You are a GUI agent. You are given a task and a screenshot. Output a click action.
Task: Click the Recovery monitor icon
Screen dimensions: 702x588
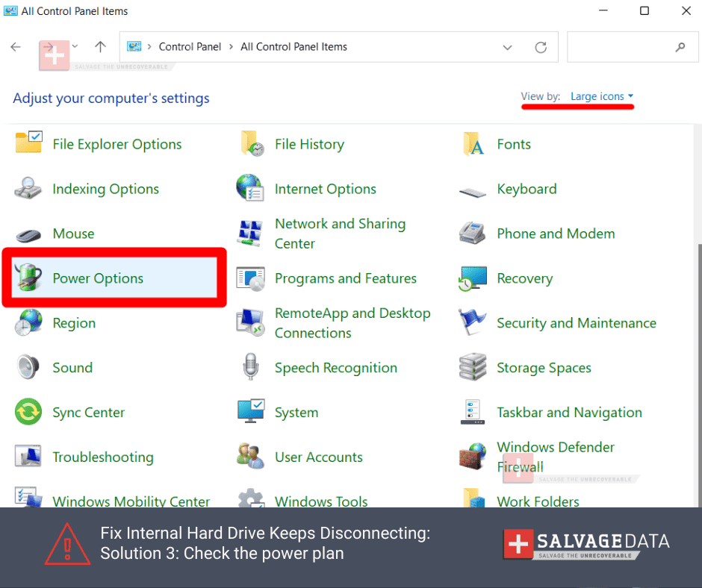point(473,278)
